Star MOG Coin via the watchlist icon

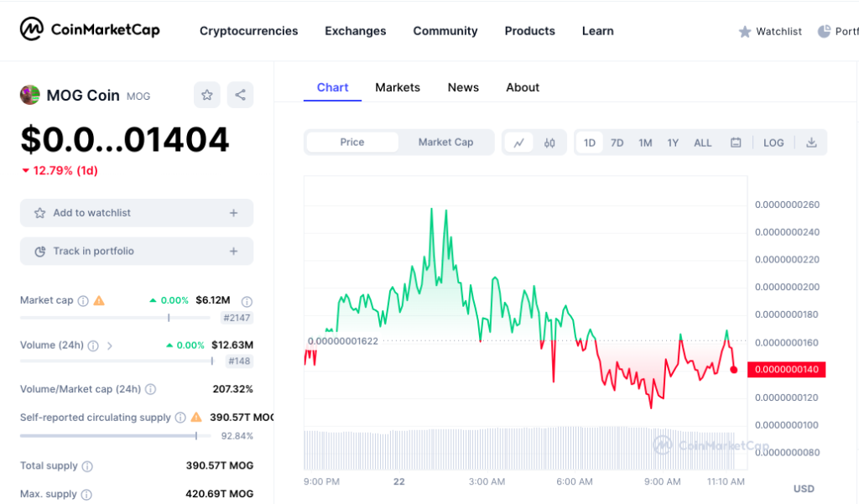(207, 95)
